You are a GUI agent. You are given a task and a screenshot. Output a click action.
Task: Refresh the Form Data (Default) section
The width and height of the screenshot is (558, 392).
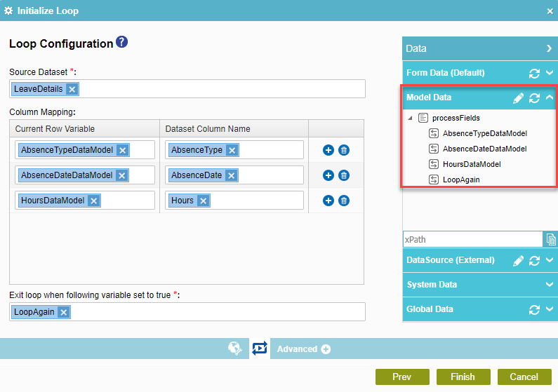coord(534,73)
